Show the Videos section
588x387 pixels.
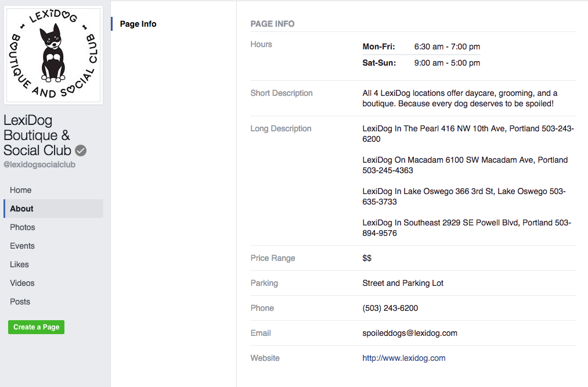(22, 283)
